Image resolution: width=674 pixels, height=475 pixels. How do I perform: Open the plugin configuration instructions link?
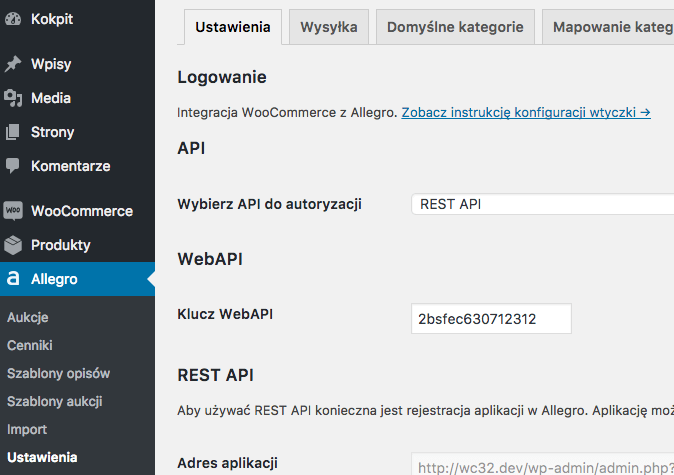(526, 113)
